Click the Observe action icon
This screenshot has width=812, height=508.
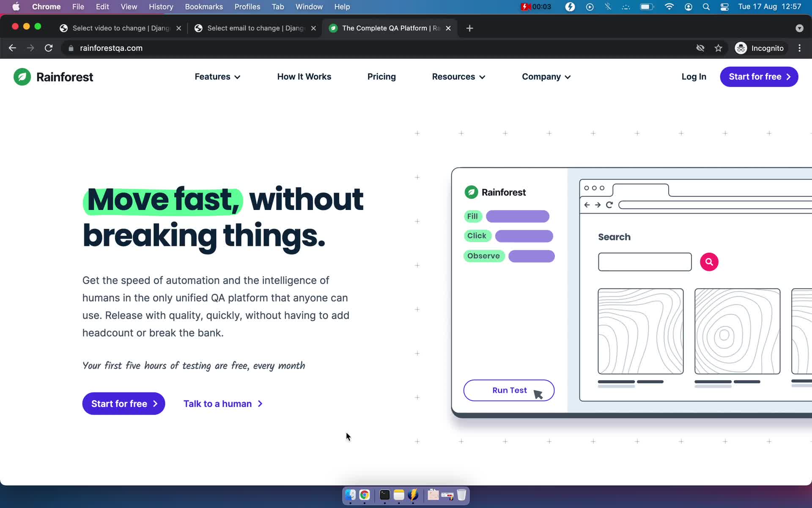point(483,256)
